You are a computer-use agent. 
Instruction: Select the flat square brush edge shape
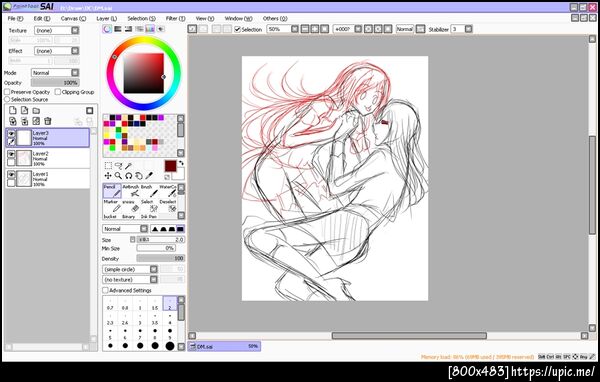[180, 229]
